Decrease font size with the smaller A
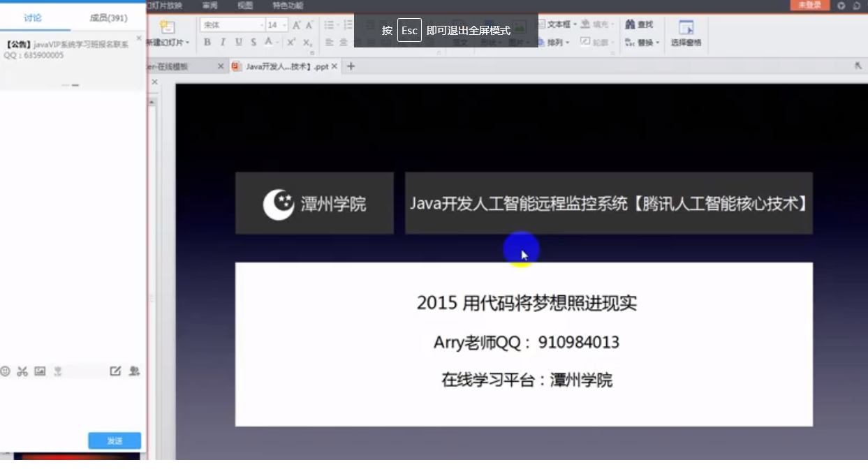This screenshot has height=476, width=868. (309, 25)
